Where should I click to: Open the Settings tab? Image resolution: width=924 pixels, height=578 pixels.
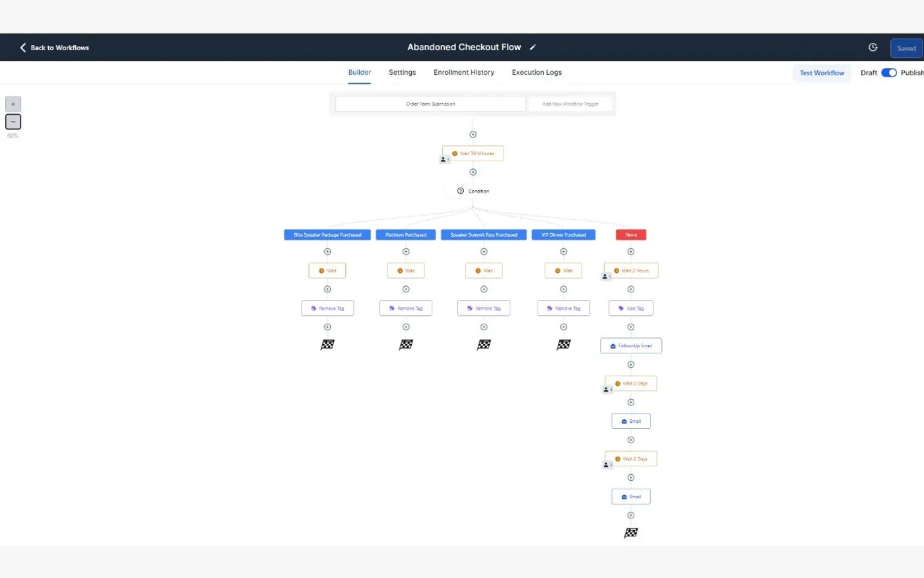(x=402, y=73)
